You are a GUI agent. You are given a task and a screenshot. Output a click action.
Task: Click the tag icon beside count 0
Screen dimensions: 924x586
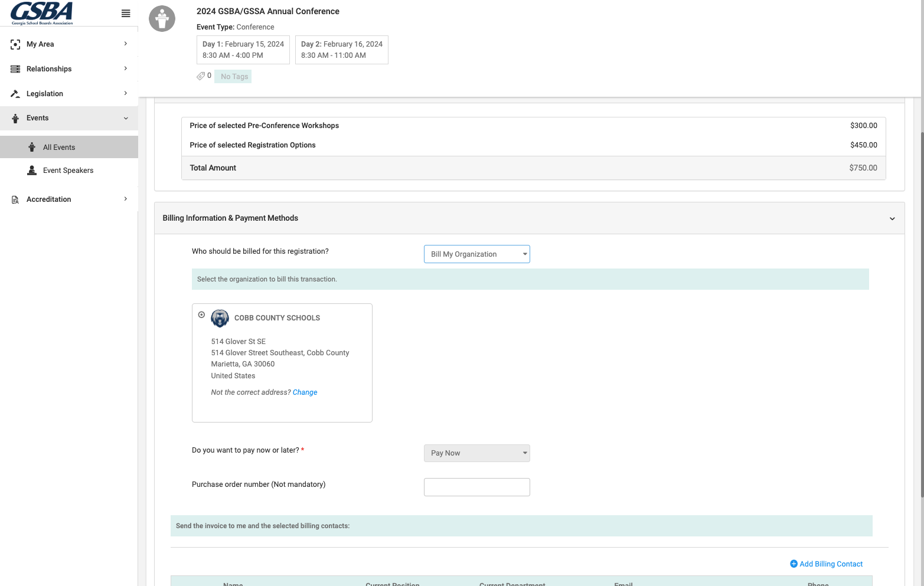(x=201, y=76)
